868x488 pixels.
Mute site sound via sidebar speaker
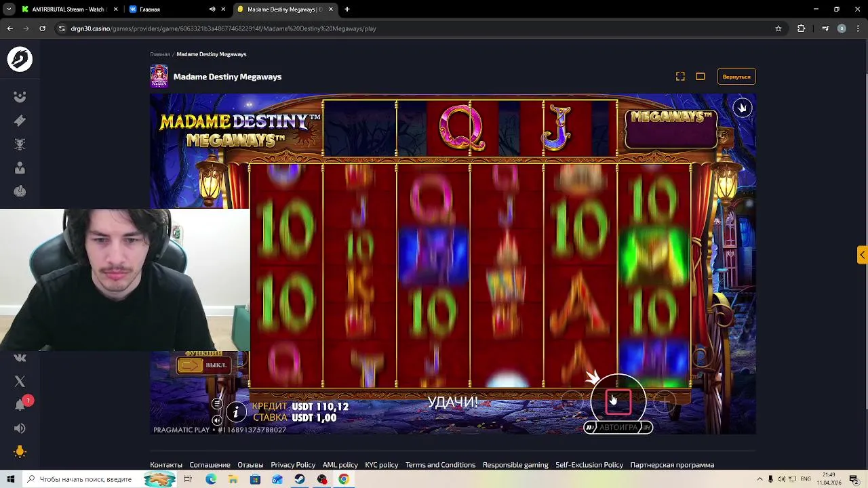[20, 428]
